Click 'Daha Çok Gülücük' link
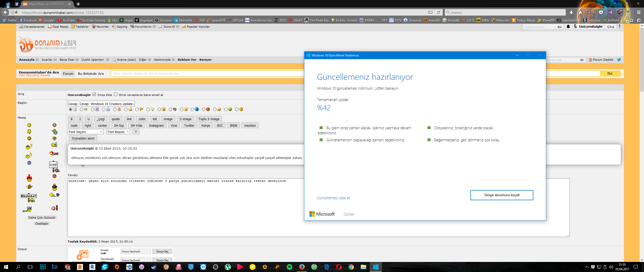This screenshot has height=272, width=644. pos(42,218)
